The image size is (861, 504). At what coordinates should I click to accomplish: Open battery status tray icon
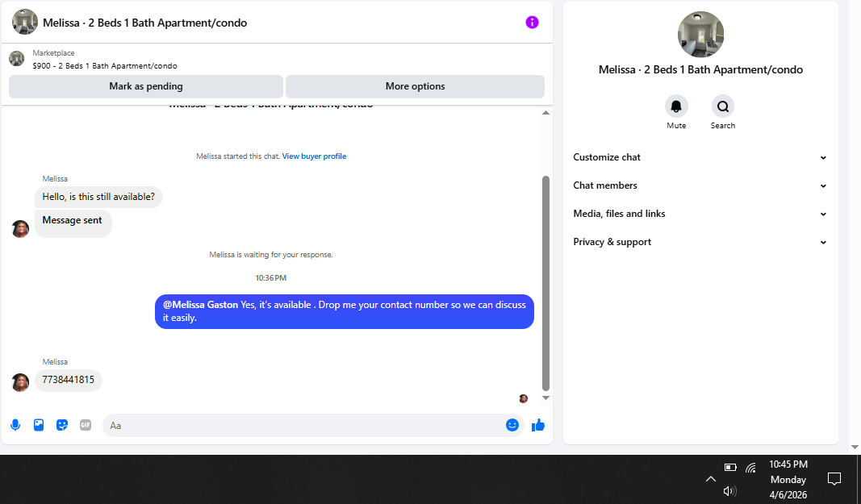730,468
